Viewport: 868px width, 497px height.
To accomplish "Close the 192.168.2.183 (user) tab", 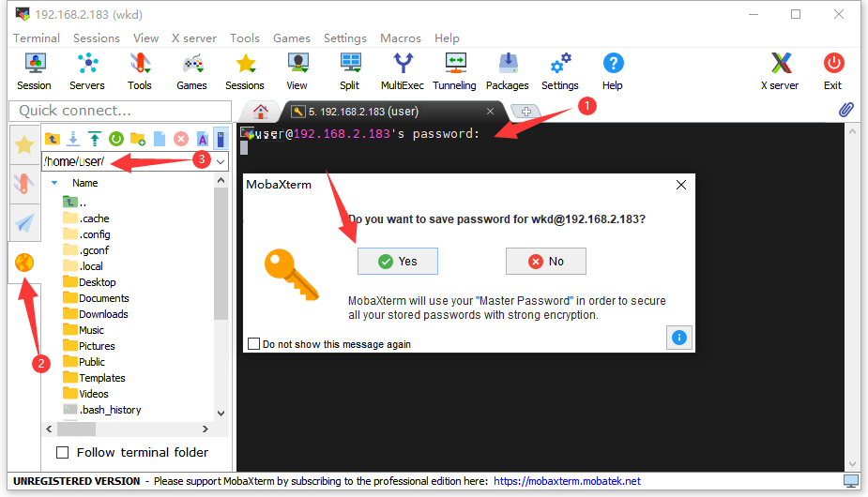I will [490, 112].
